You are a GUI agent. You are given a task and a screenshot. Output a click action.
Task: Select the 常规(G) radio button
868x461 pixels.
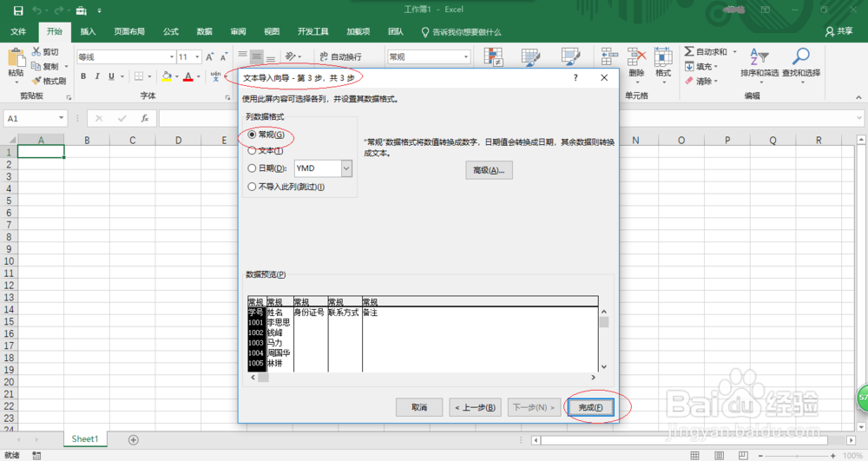point(252,135)
